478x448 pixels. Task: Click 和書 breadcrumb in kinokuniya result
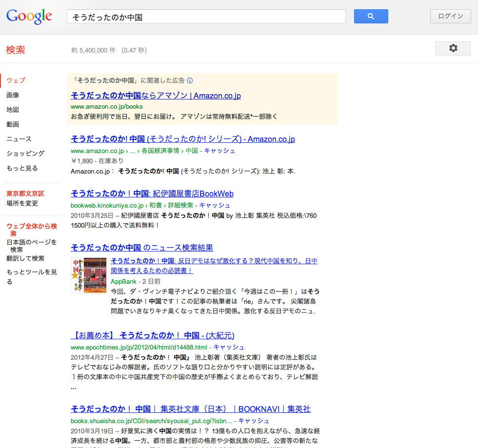pyautogui.click(x=156, y=205)
